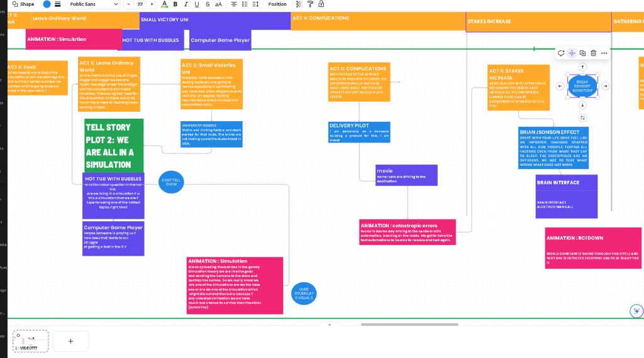Delete the selected shape with trash icon
The width and height of the screenshot is (644, 358).
click(x=593, y=53)
